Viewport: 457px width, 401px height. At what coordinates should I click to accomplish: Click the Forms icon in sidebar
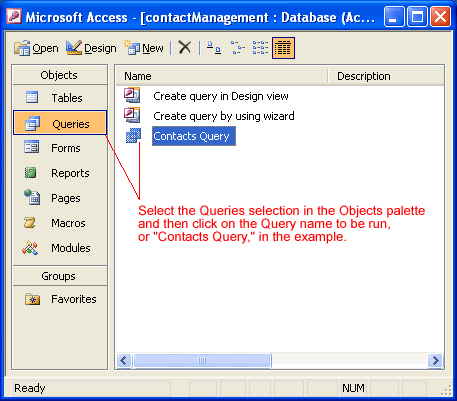click(32, 147)
